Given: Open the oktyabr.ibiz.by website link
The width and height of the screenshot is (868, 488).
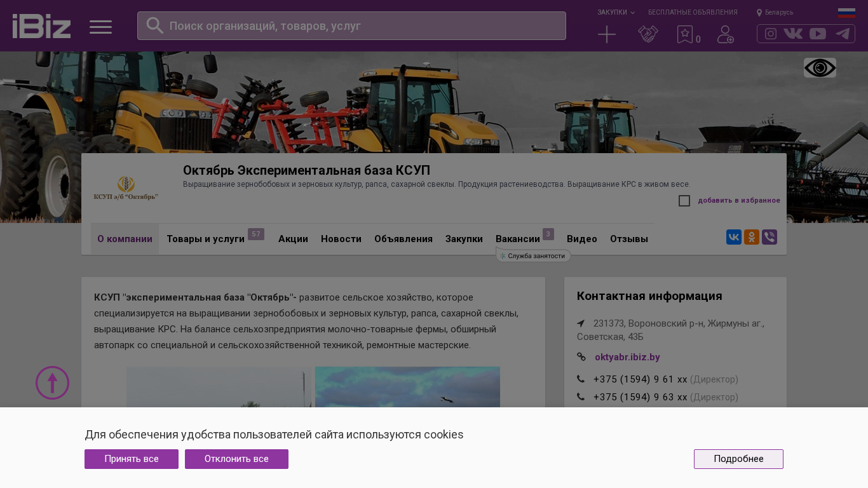Looking at the screenshot, I should (627, 357).
